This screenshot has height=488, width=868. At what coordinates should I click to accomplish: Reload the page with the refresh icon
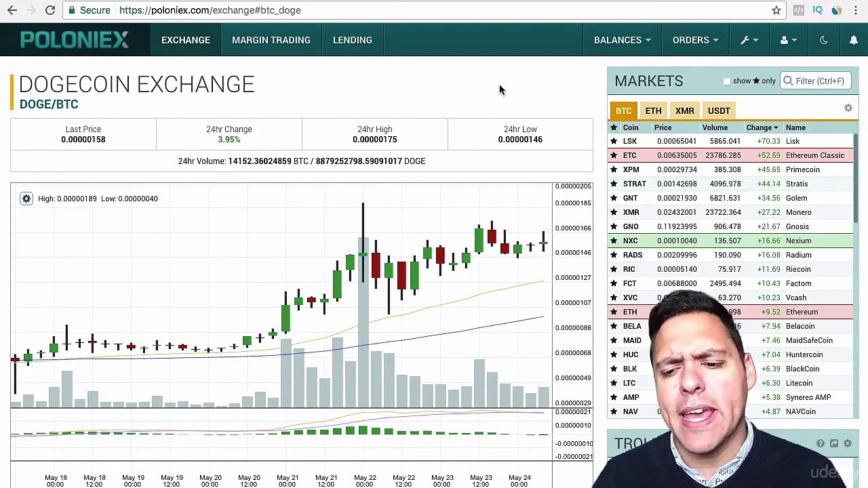click(50, 10)
